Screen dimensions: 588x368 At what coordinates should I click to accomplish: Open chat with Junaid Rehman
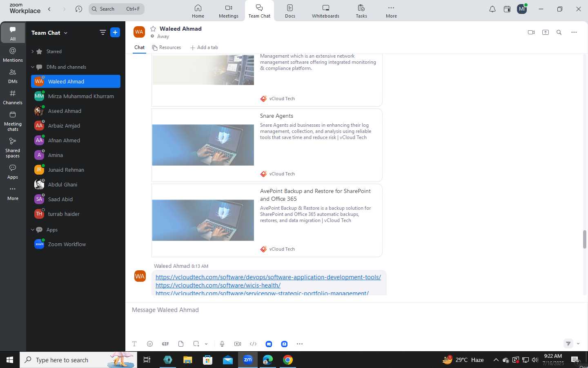(x=76, y=170)
